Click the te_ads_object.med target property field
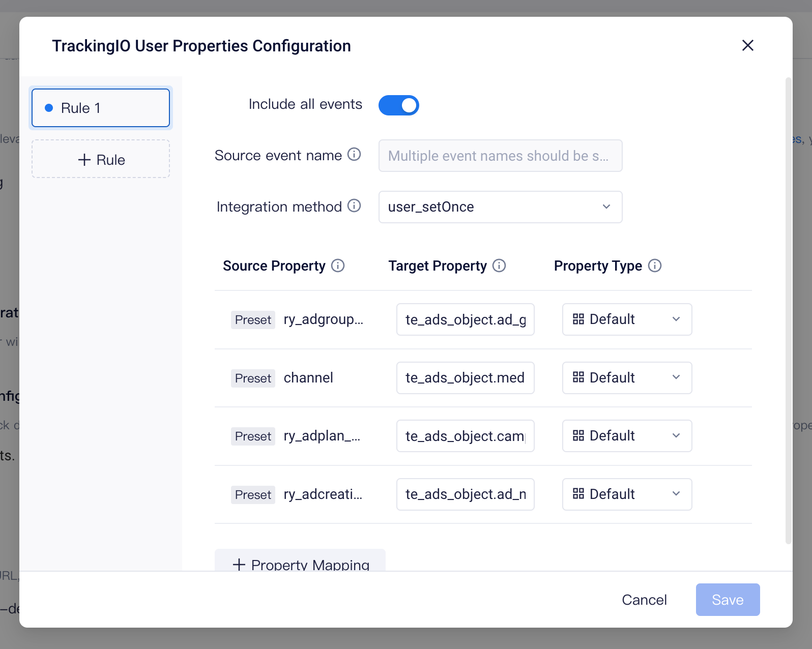The height and width of the screenshot is (649, 812). pos(465,378)
